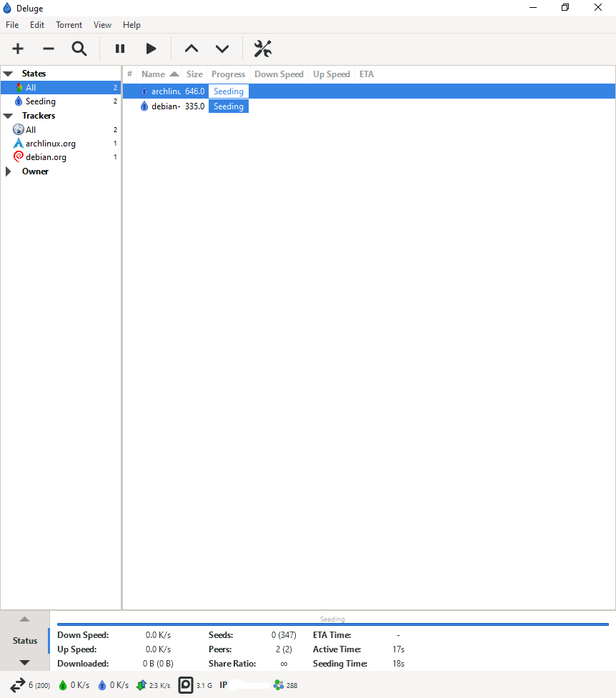616x698 pixels.
Task: Sort by Size column header
Action: pyautogui.click(x=194, y=74)
